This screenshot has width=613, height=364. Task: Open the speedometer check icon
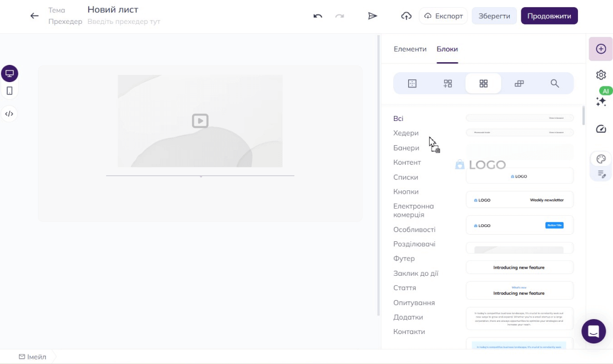[601, 129]
